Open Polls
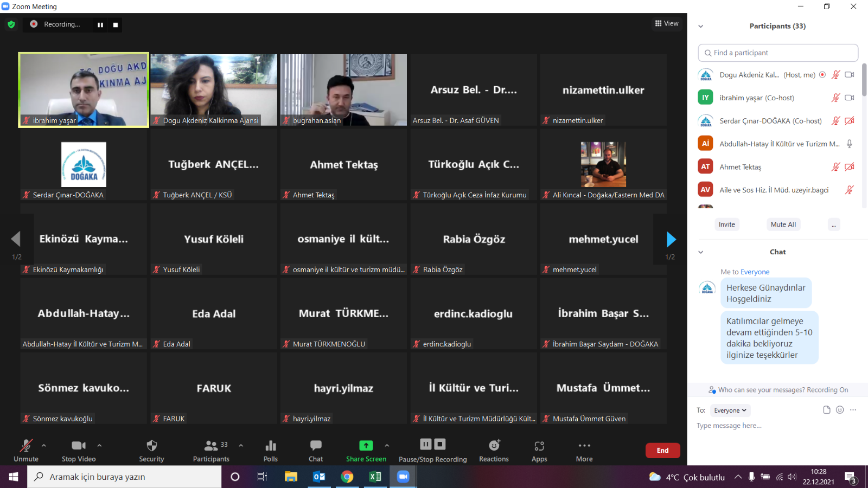 pyautogui.click(x=271, y=450)
